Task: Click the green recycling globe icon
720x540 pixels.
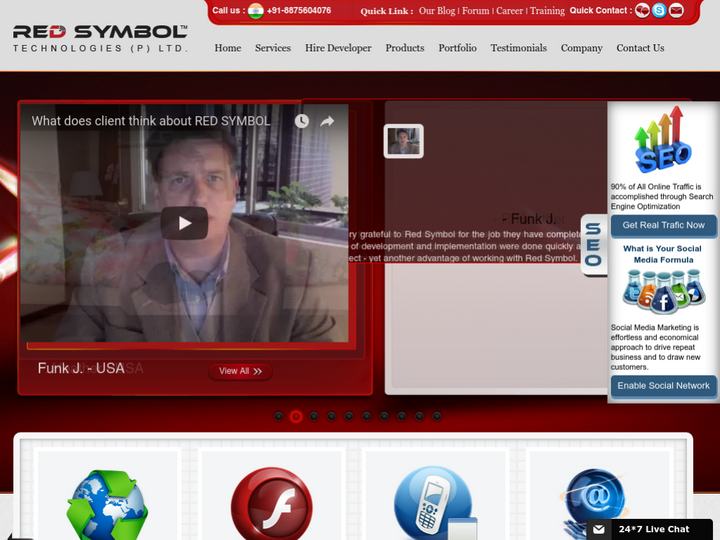Action: click(x=106, y=505)
